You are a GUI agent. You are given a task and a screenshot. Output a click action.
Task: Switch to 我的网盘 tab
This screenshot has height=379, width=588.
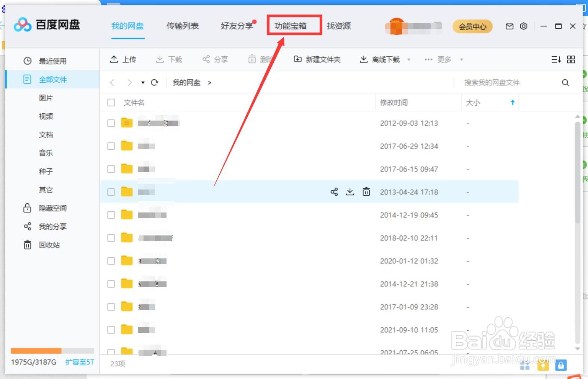click(127, 26)
